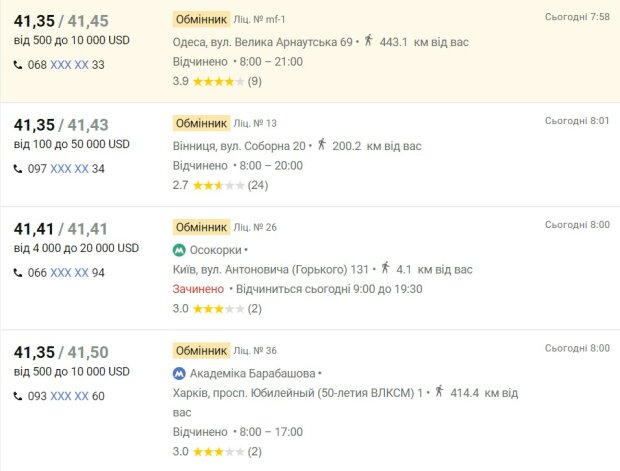Open address Вінниця, вул. Соборна 20
620x471 pixels.
[x=239, y=146]
